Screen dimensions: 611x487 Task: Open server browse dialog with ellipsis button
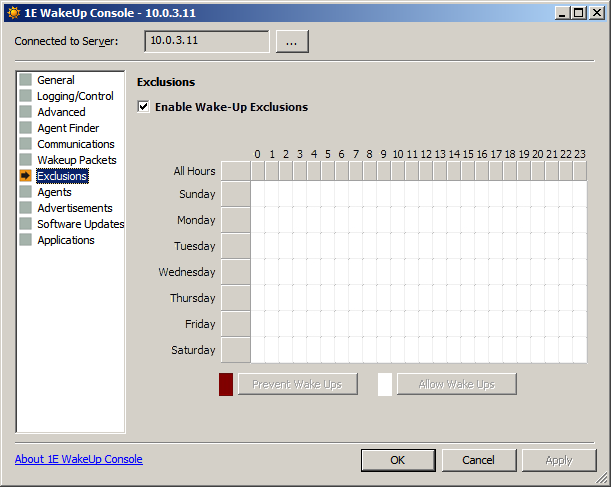[292, 41]
